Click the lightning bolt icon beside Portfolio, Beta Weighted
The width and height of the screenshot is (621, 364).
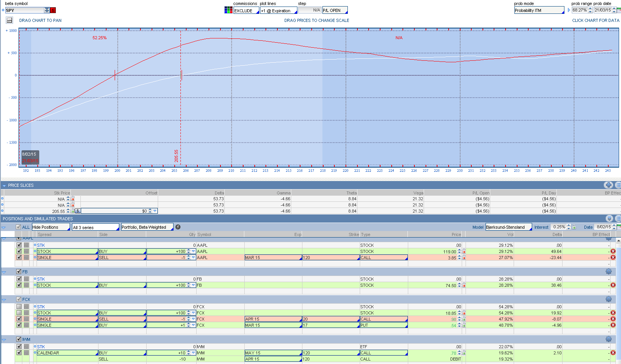click(x=178, y=227)
